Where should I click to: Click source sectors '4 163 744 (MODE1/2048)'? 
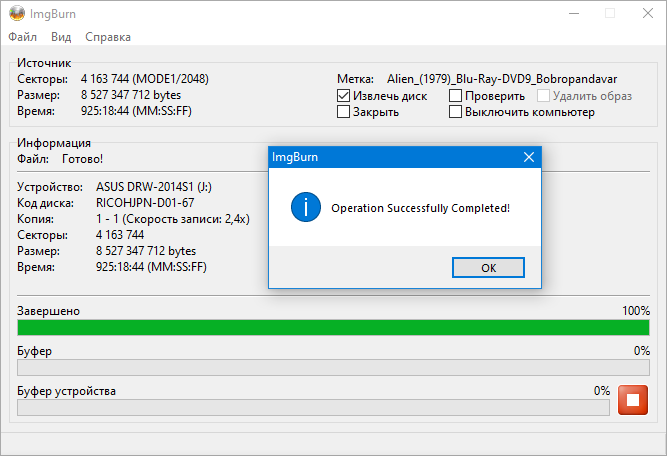145,79
